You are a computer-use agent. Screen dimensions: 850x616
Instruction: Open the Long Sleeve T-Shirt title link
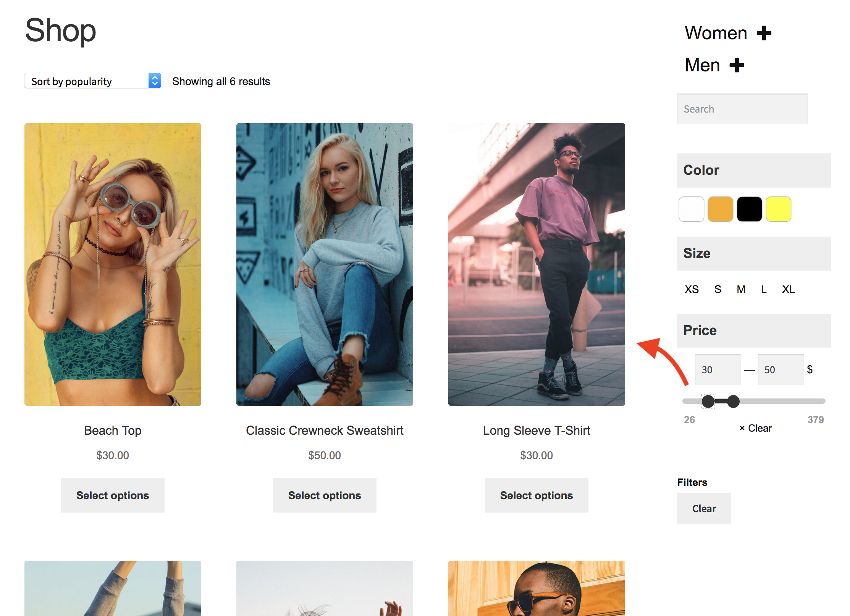[536, 431]
